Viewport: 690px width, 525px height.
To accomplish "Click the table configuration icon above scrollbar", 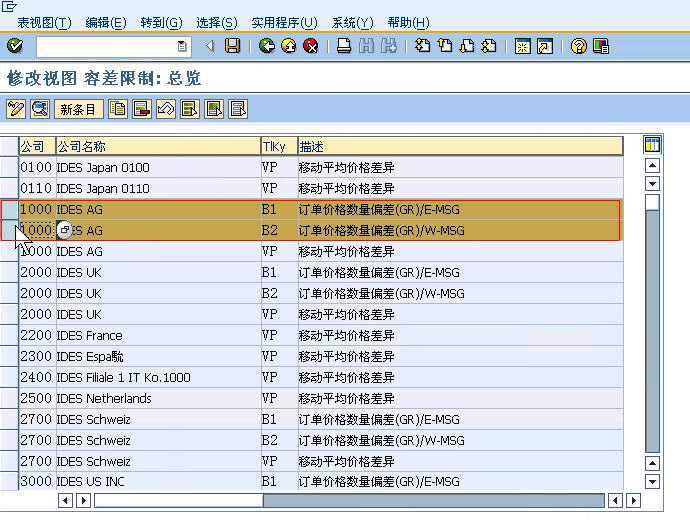I will point(652,146).
